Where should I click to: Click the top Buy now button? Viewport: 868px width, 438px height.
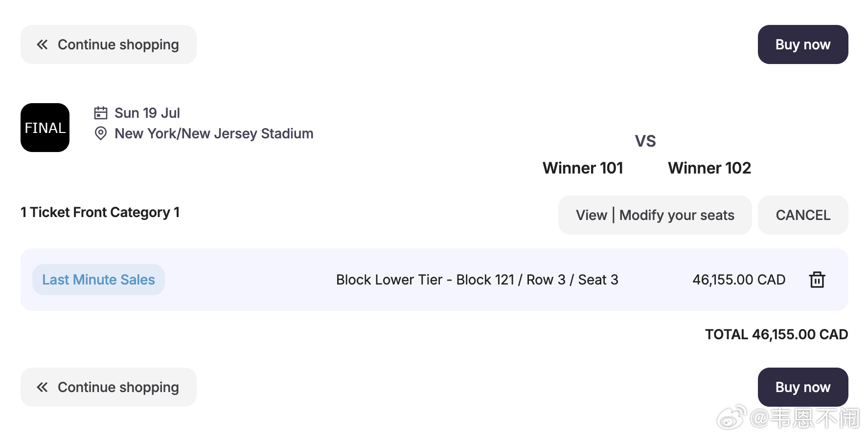click(x=802, y=44)
